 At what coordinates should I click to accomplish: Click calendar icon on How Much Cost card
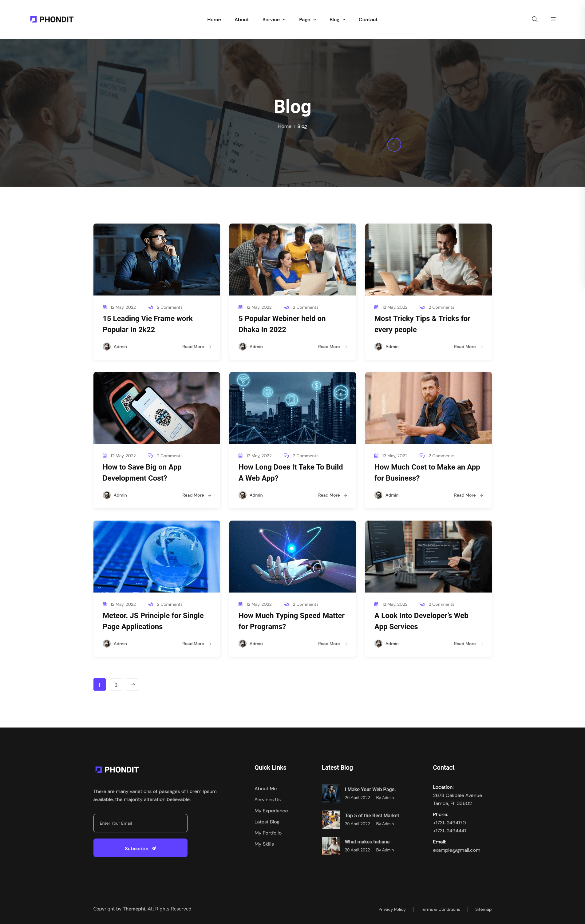[x=376, y=456]
